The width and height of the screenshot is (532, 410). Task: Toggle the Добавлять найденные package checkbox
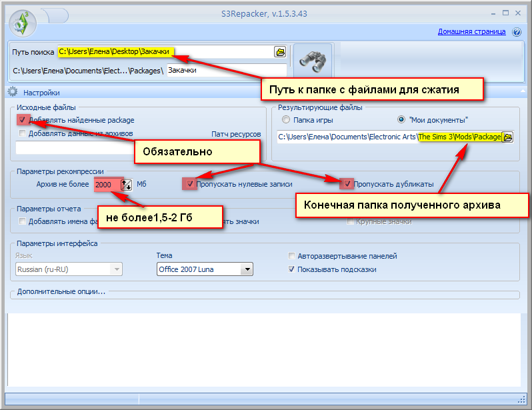tap(23, 120)
